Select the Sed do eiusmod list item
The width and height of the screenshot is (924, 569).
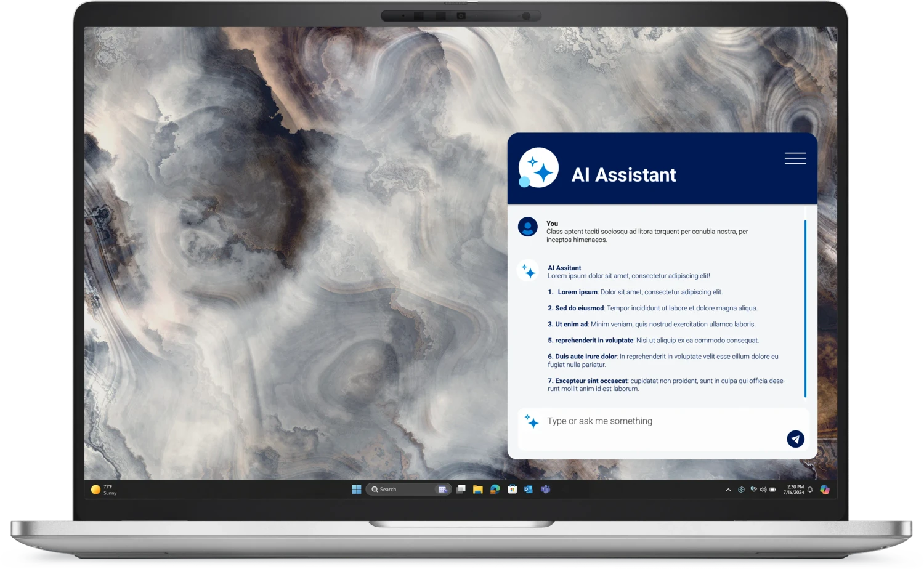coord(575,308)
